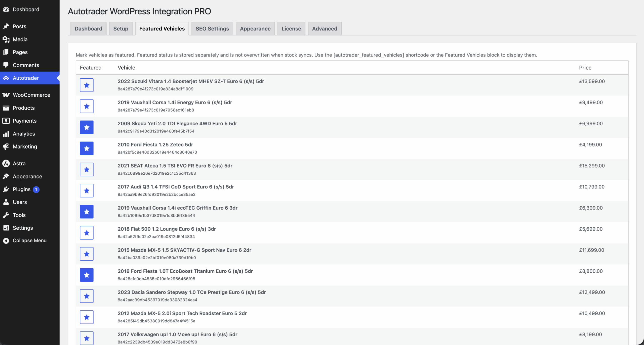Toggle featured star for 2022 Suzuki Vitara

click(87, 85)
